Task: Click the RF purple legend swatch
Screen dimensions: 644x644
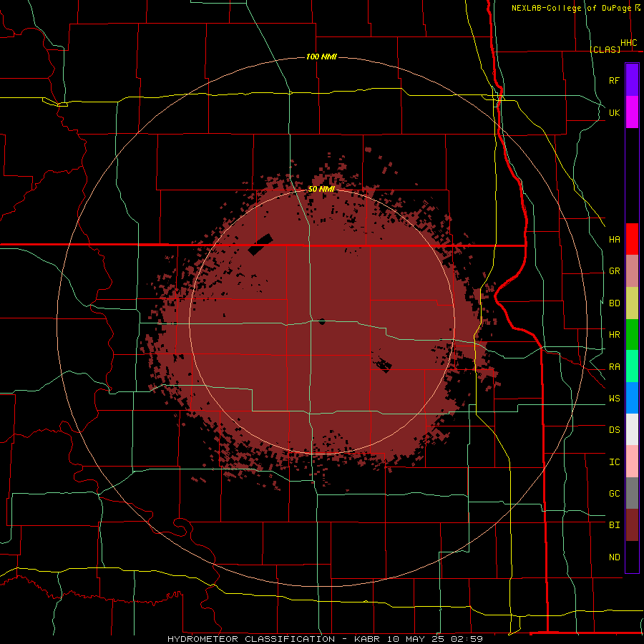Action: (632, 80)
